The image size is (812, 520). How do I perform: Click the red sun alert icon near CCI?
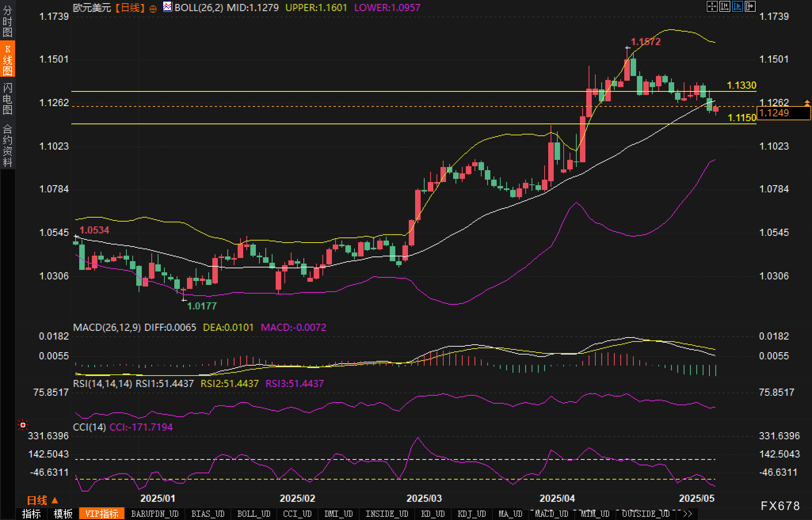coord(23,425)
